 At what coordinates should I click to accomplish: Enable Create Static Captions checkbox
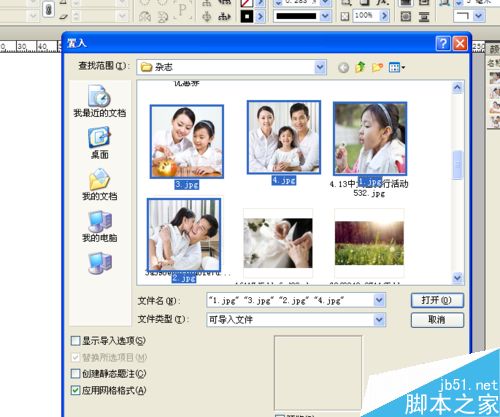tap(76, 374)
